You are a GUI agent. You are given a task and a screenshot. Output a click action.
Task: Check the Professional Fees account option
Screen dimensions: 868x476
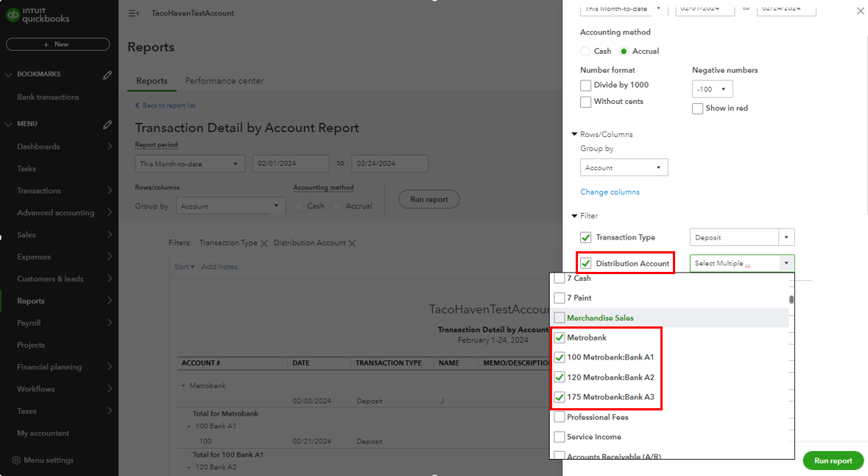tap(560, 417)
